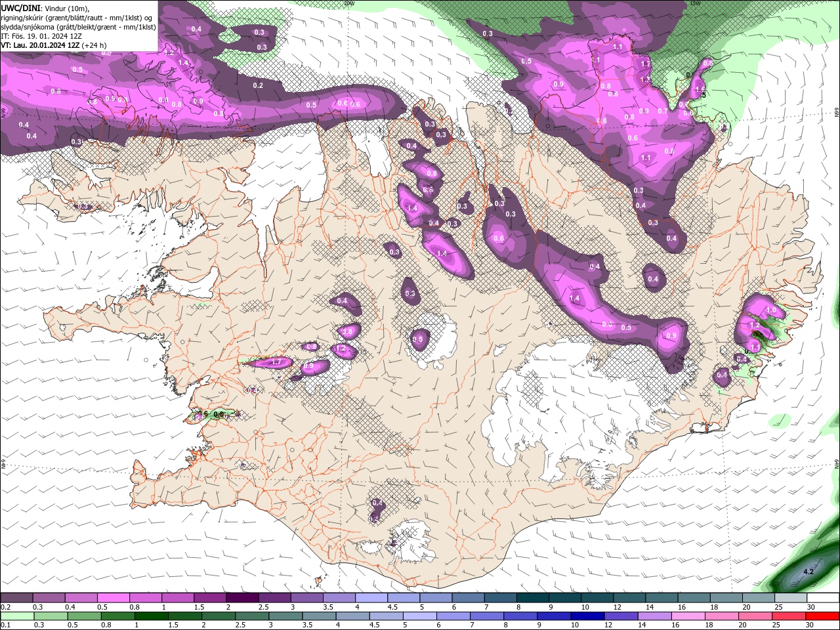The height and width of the screenshot is (630, 840).
Task: Pick the darkest green 1 swatch in rain legend
Action: [x=150, y=616]
